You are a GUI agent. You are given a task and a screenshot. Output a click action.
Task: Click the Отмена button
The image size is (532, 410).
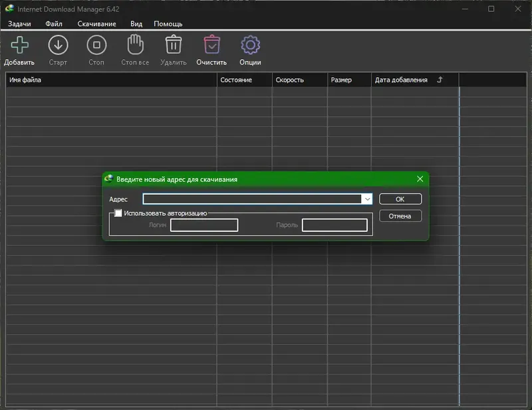(400, 216)
